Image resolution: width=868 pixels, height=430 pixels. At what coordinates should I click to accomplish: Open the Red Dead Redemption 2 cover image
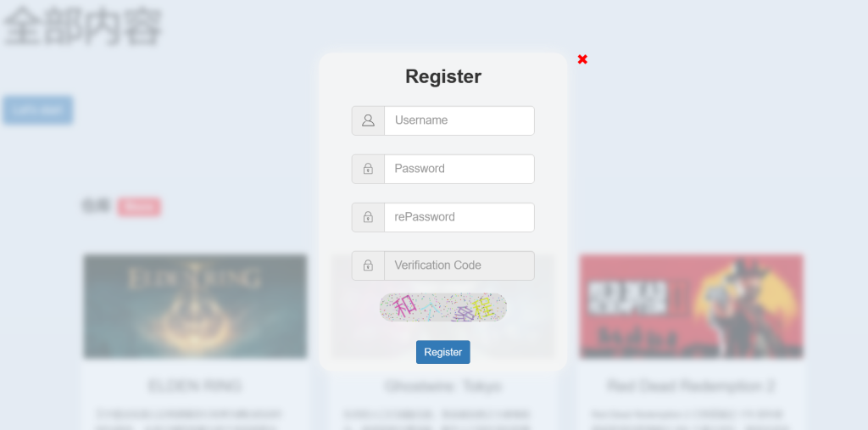pyautogui.click(x=691, y=305)
